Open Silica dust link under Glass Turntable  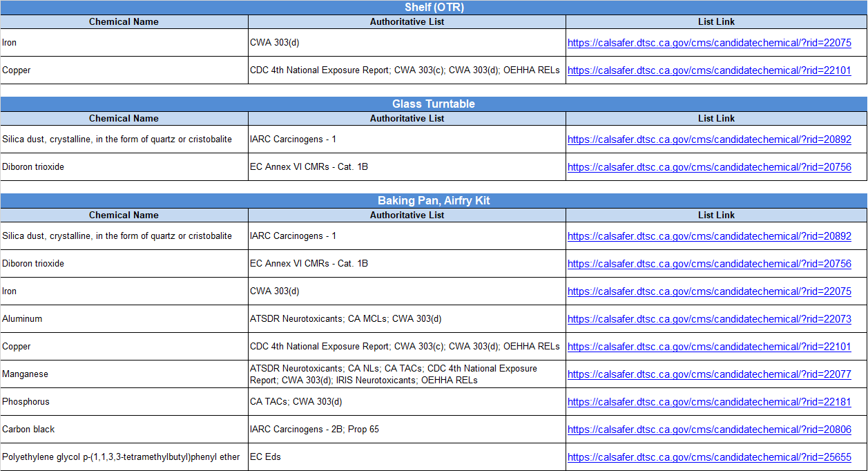pos(709,140)
